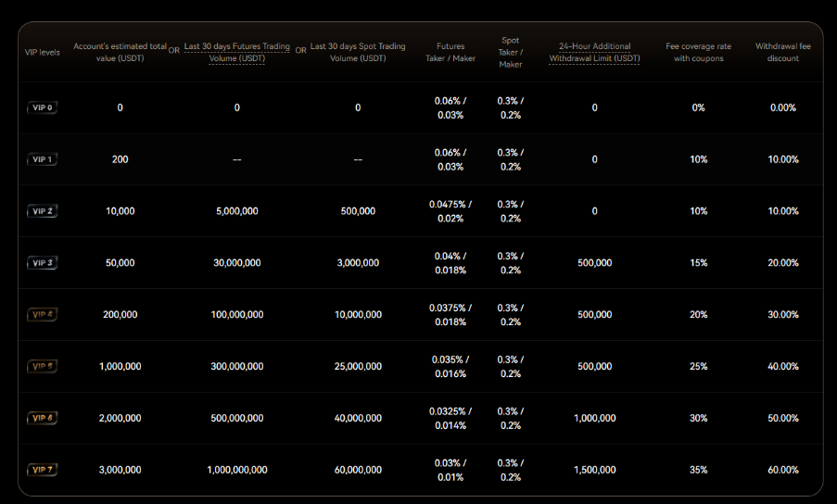Click the Futures Taker / Maker header
This screenshot has height=504, width=837.
(450, 52)
